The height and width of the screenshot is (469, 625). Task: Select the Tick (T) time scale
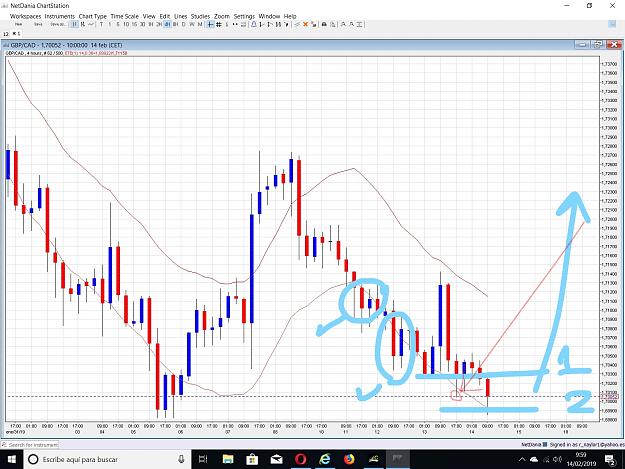click(101, 24)
